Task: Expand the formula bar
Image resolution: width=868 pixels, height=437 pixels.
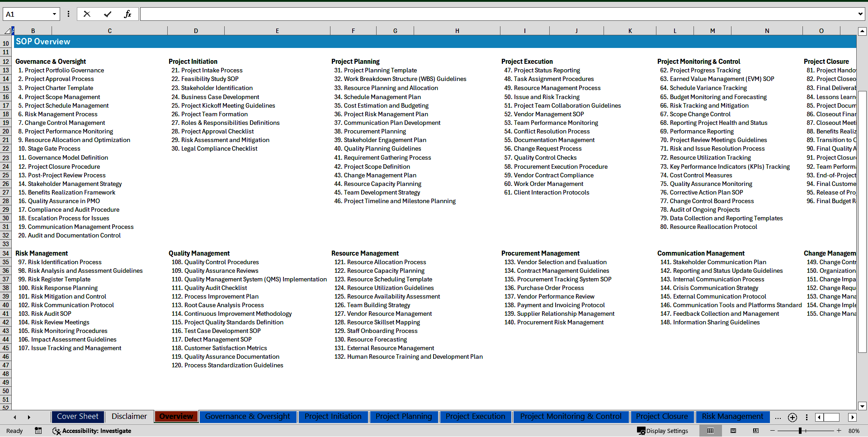Action: 860,14
